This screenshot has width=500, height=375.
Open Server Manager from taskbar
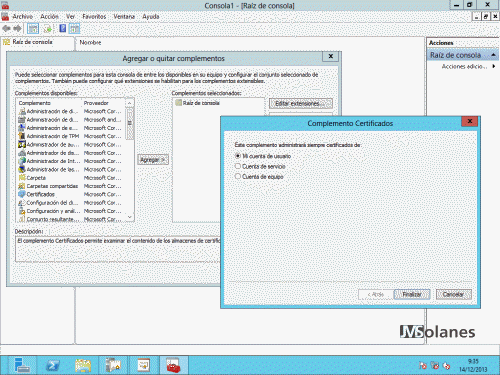pyautogui.click(x=22, y=365)
